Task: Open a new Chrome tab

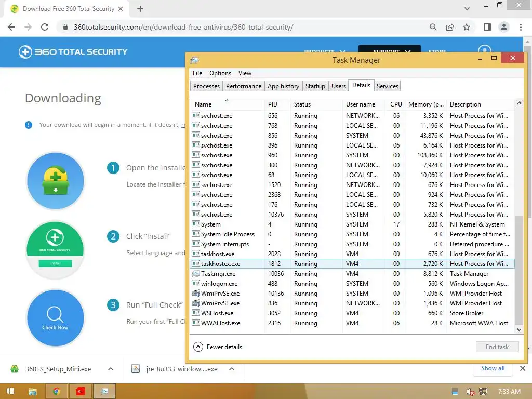Action: [140, 9]
